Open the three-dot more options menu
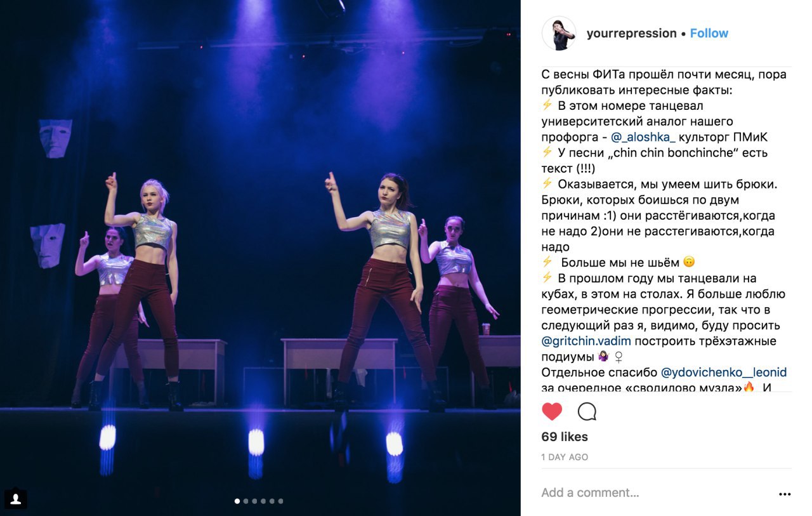Screen dimensions: 812x516 tap(785, 494)
